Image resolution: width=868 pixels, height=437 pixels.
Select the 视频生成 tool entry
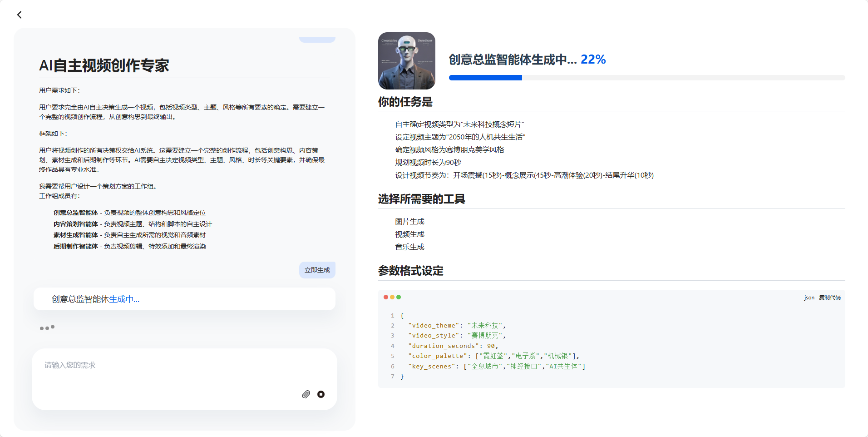[409, 234]
